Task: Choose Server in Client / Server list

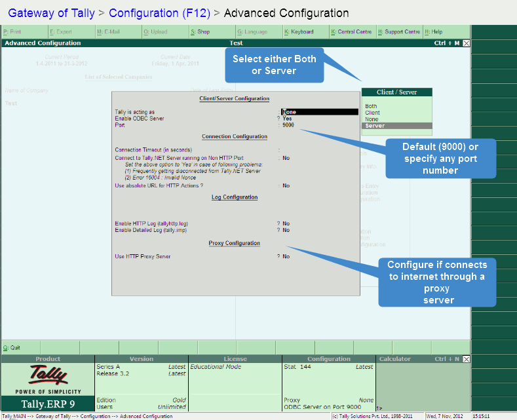Action: tap(396, 126)
